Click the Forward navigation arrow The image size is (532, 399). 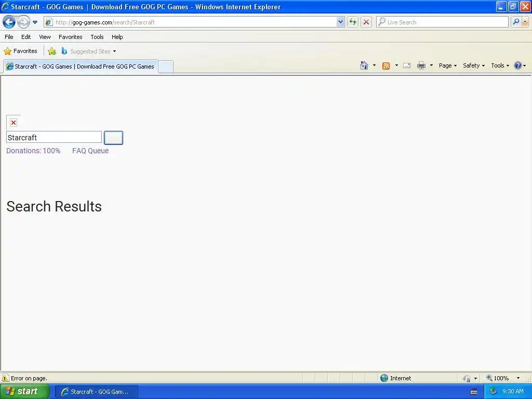(x=23, y=22)
